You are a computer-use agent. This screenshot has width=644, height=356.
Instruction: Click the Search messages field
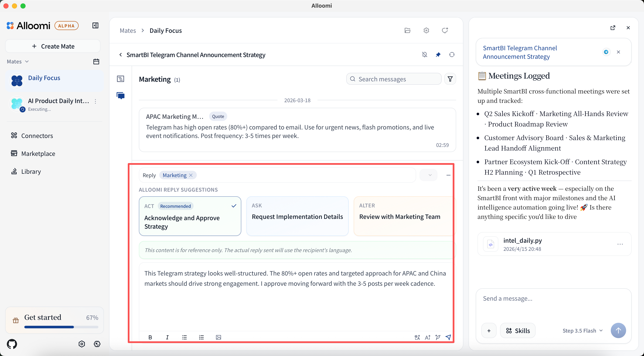pyautogui.click(x=394, y=79)
